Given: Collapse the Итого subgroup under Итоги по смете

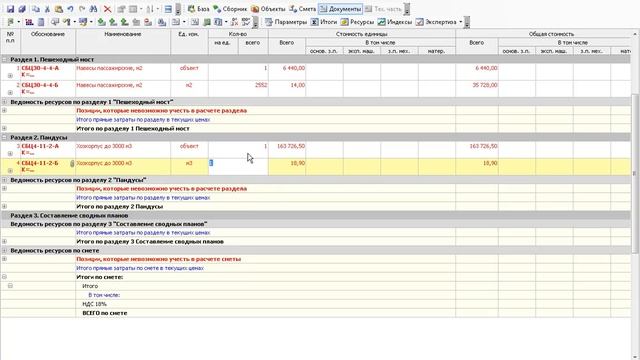Looking at the screenshot, I should click(x=10, y=286).
